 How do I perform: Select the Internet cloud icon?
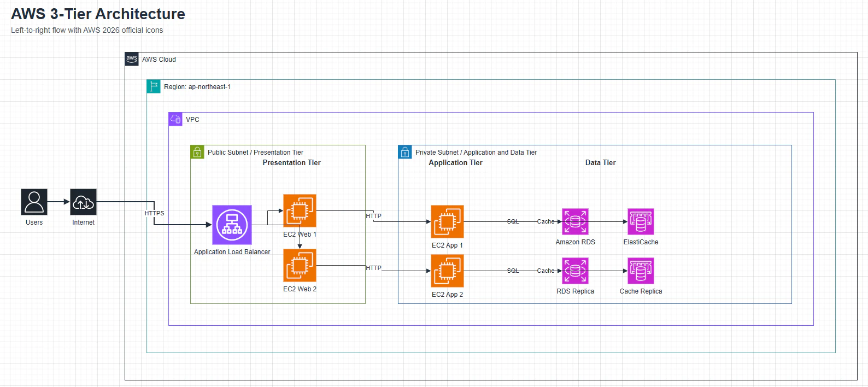(83, 202)
